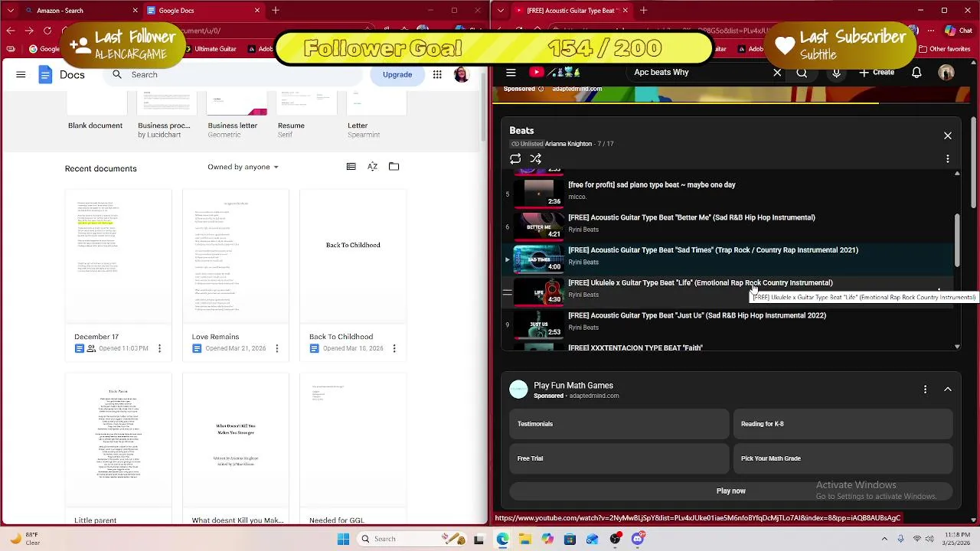The image size is (980, 551).
Task: Open the YouTube guide menu icon
Action: click(511, 73)
